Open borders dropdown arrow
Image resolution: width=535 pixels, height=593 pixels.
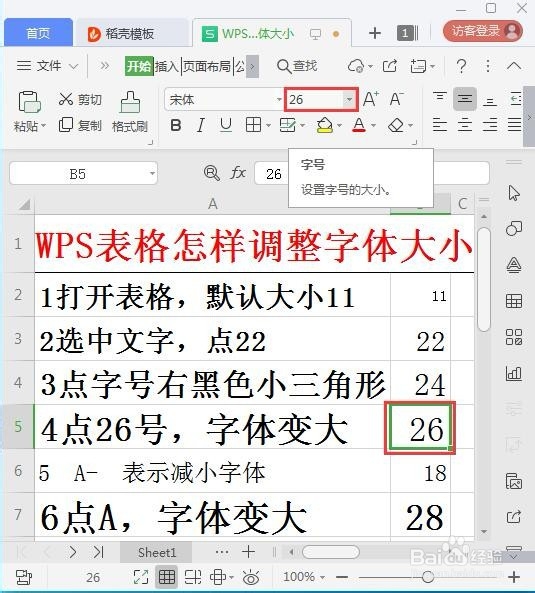(268, 125)
